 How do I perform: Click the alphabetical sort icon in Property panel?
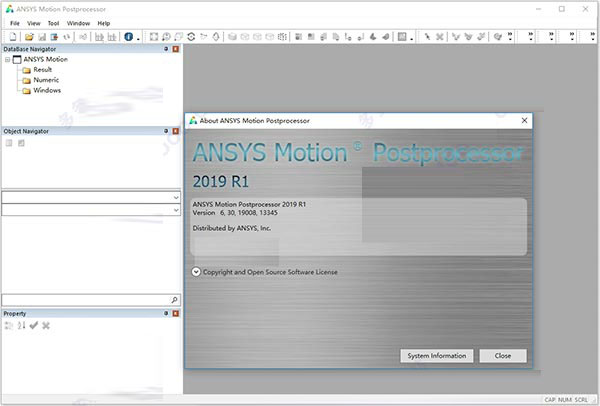tap(21, 326)
